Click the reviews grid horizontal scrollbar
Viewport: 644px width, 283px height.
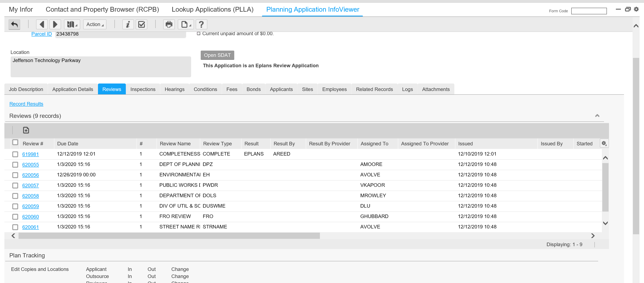coord(169,236)
